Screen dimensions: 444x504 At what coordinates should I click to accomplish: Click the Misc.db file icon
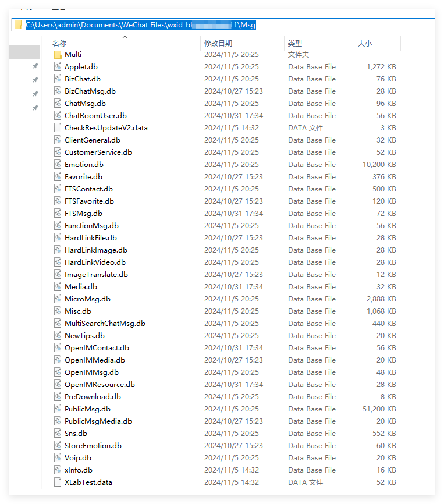tap(58, 311)
